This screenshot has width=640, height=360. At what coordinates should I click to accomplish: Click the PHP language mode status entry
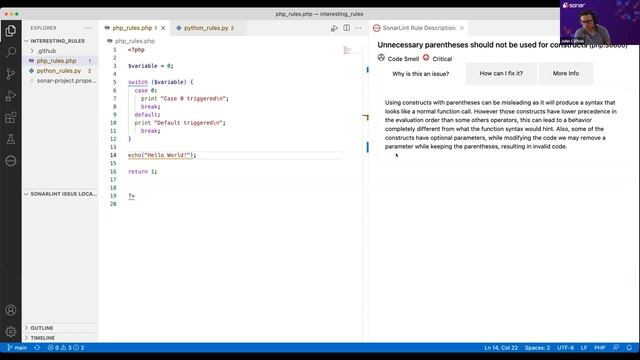tap(600, 348)
